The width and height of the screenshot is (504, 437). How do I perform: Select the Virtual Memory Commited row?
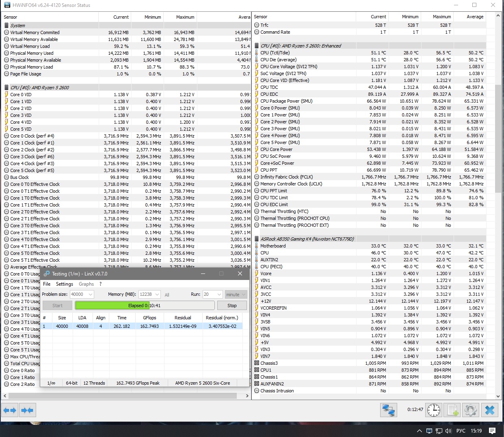point(126,32)
